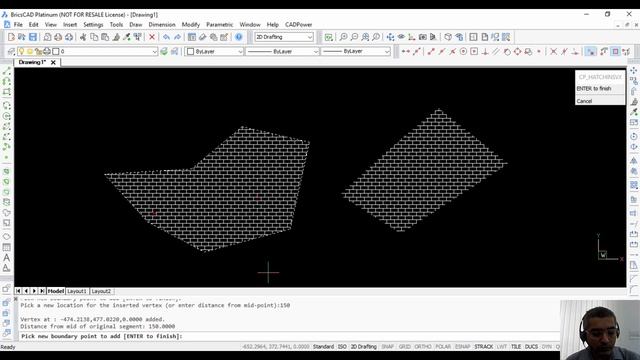The height and width of the screenshot is (360, 640).
Task: Open the ByLayer color dropdown
Action: [x=214, y=51]
